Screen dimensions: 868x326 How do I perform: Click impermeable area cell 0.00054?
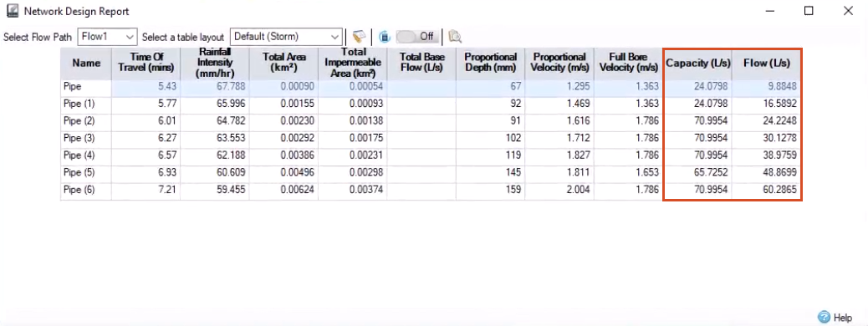pyautogui.click(x=353, y=87)
